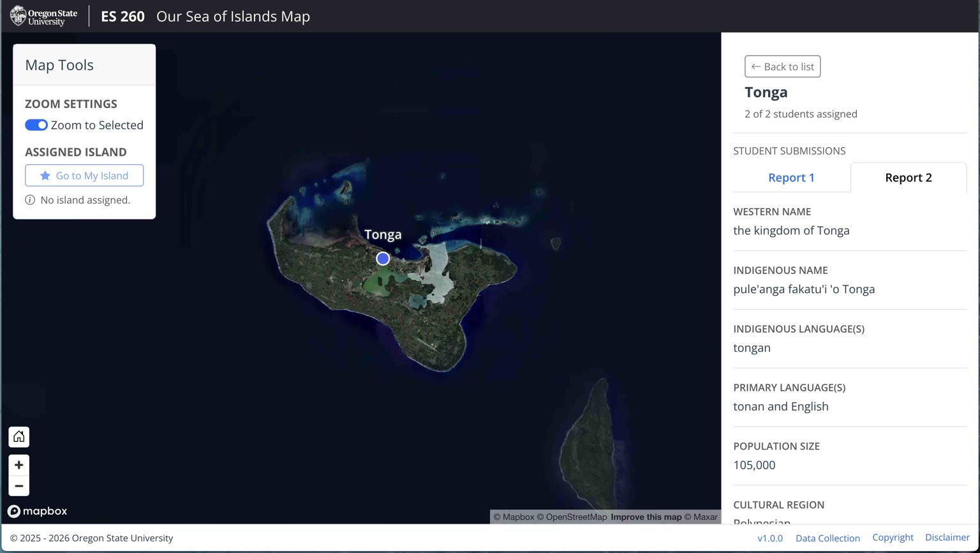The width and height of the screenshot is (980, 553).
Task: Click the CULTURAL REGION field label
Action: (778, 504)
